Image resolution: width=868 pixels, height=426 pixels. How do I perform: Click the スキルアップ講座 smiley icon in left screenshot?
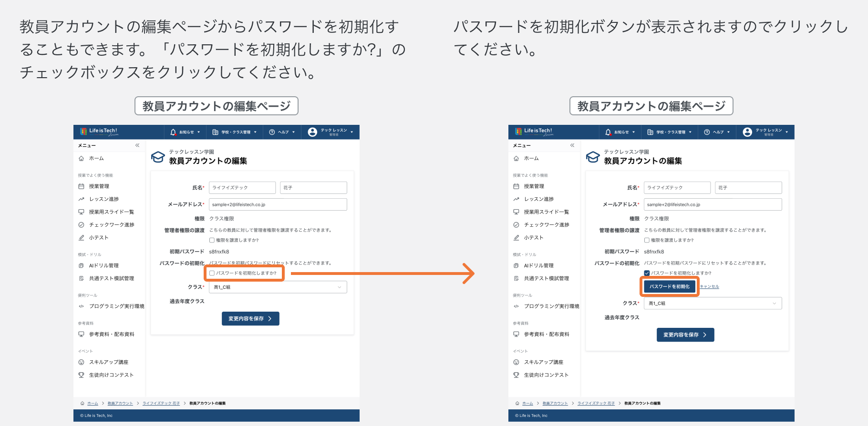[81, 362]
